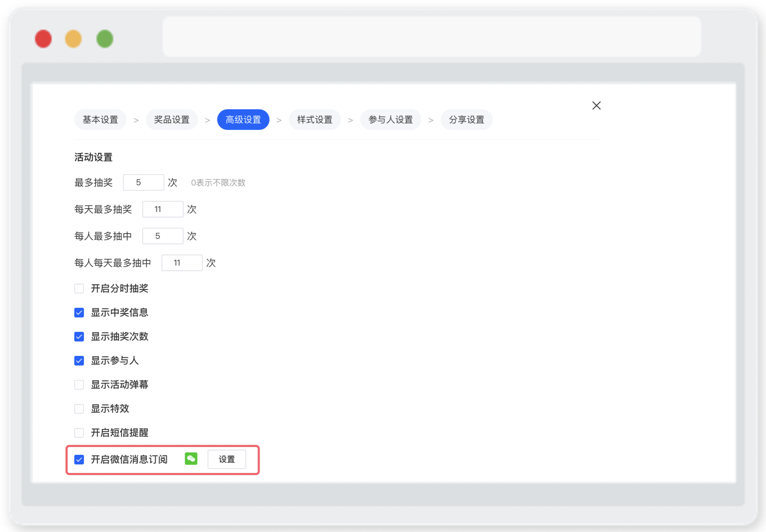The image size is (766, 532).
Task: Enable 显示活动弹幕 checkbox
Action: point(79,385)
